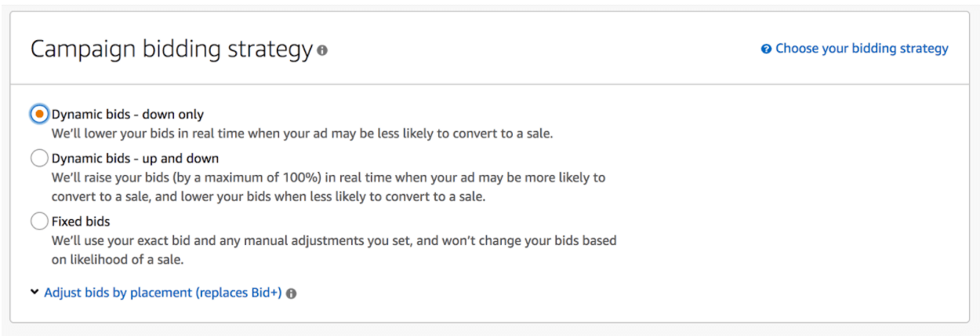Click the Adjust bids by placement (replaces Bid+) link

[162, 293]
